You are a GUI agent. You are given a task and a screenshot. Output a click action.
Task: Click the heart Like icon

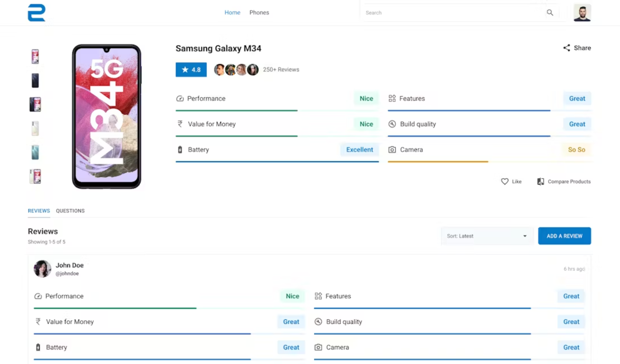pyautogui.click(x=505, y=182)
